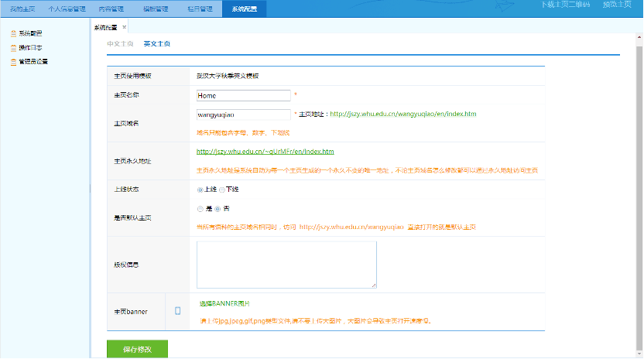Screen dimensions: 644x359
Task: Switch to the 英文主页 tab
Action: point(157,43)
